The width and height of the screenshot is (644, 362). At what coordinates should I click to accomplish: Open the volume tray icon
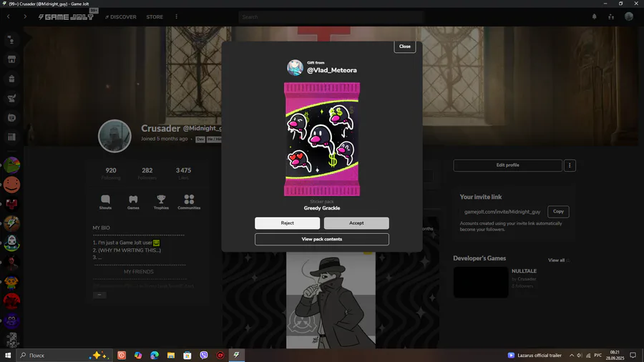click(580, 356)
